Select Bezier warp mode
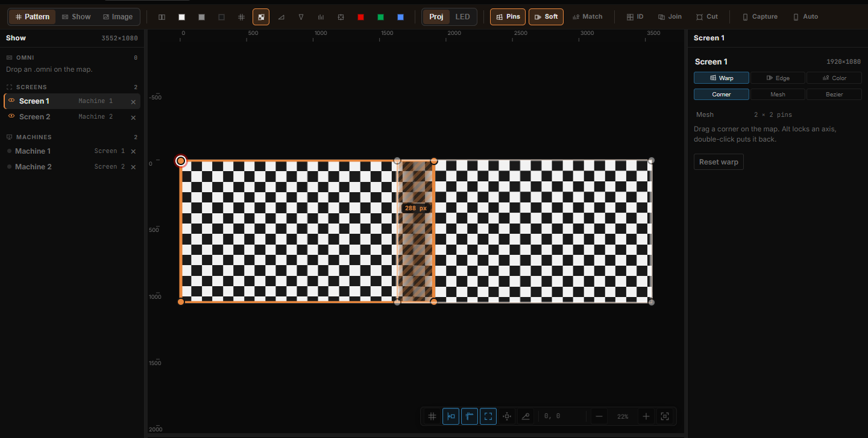Viewport: 868px width, 438px height. click(834, 94)
